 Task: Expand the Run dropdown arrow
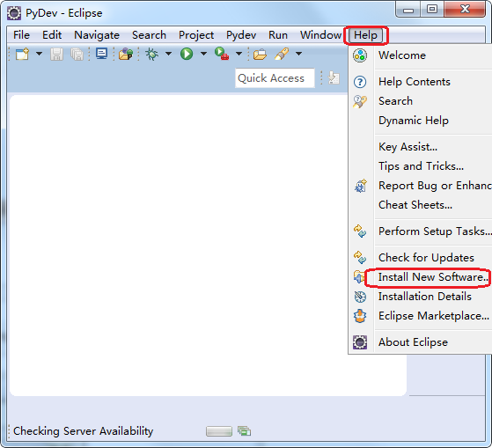tap(203, 54)
